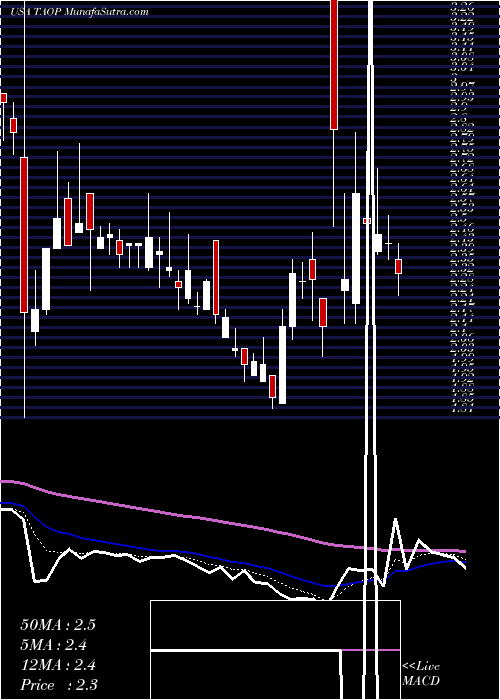
Task: Click the '50MA : 2.5' label
Action: pyautogui.click(x=58, y=625)
